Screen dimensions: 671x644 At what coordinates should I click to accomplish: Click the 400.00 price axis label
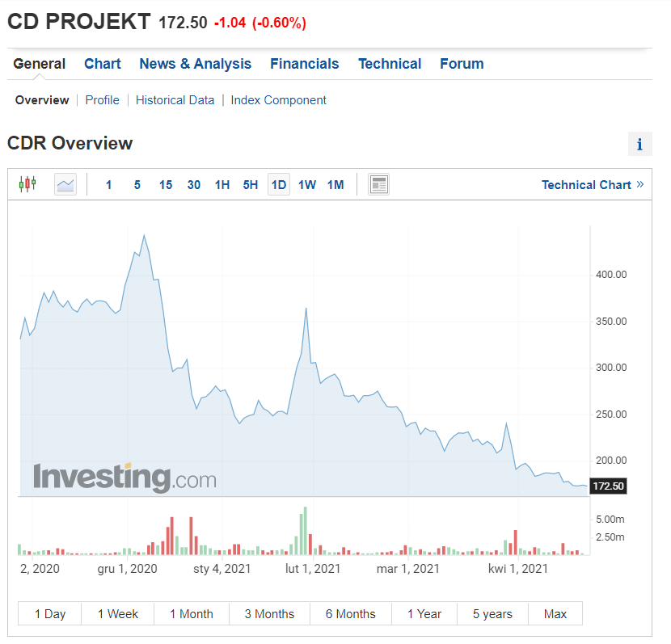(x=611, y=275)
